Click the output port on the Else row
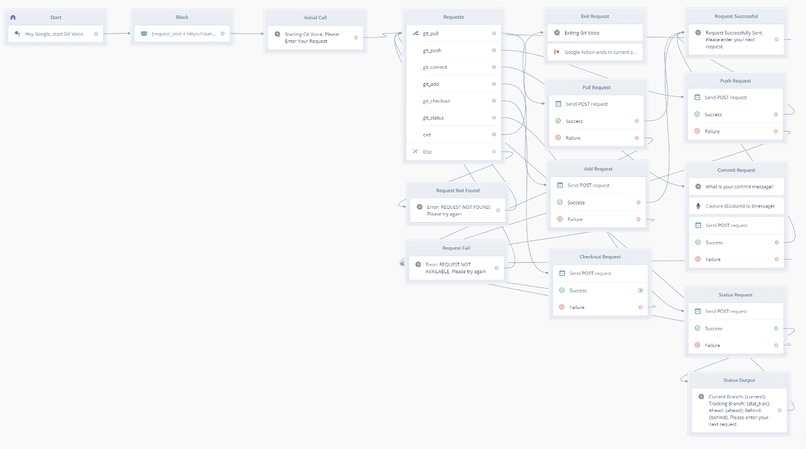Image resolution: width=806 pixels, height=449 pixels. click(x=493, y=151)
